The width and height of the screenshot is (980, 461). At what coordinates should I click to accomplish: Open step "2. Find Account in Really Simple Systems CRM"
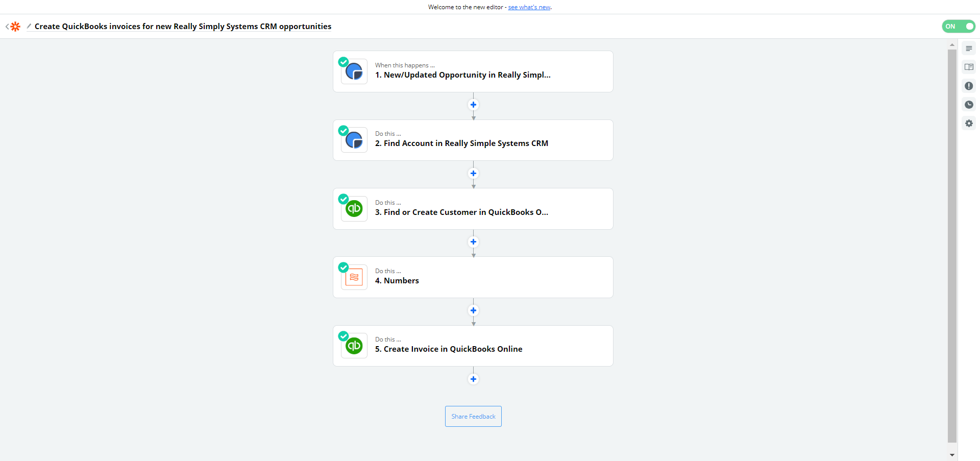point(473,140)
